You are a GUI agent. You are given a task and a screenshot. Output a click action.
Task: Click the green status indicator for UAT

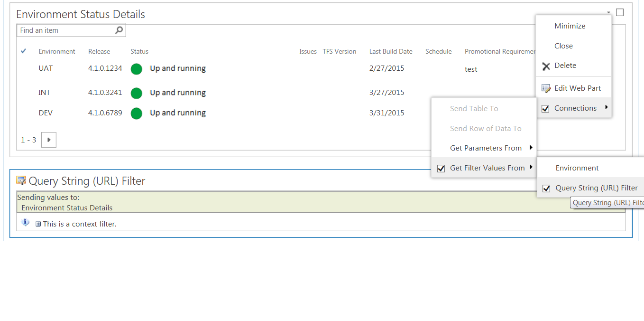point(136,69)
